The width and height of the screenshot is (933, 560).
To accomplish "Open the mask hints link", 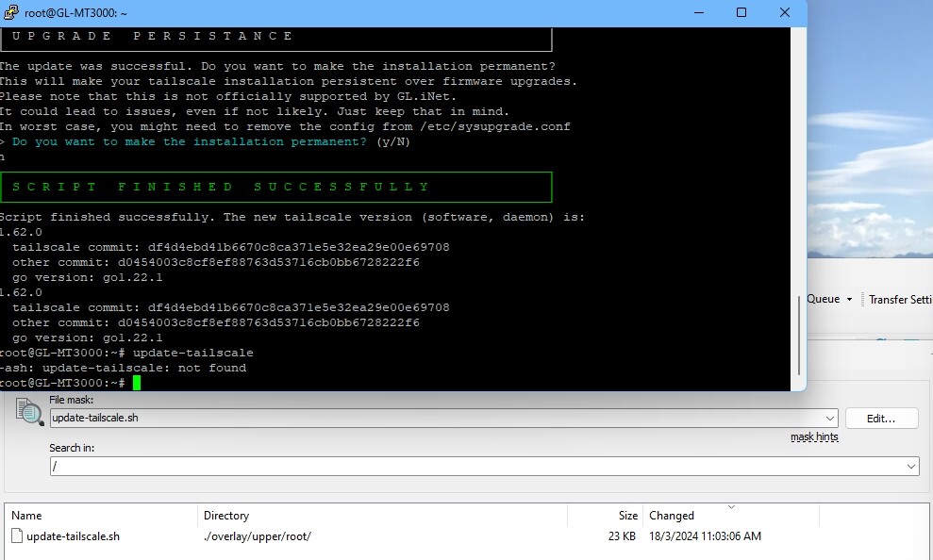I will (814, 436).
